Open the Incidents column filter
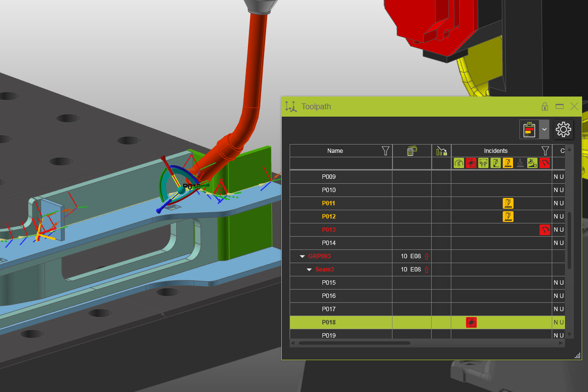This screenshot has width=588, height=392. (x=545, y=151)
